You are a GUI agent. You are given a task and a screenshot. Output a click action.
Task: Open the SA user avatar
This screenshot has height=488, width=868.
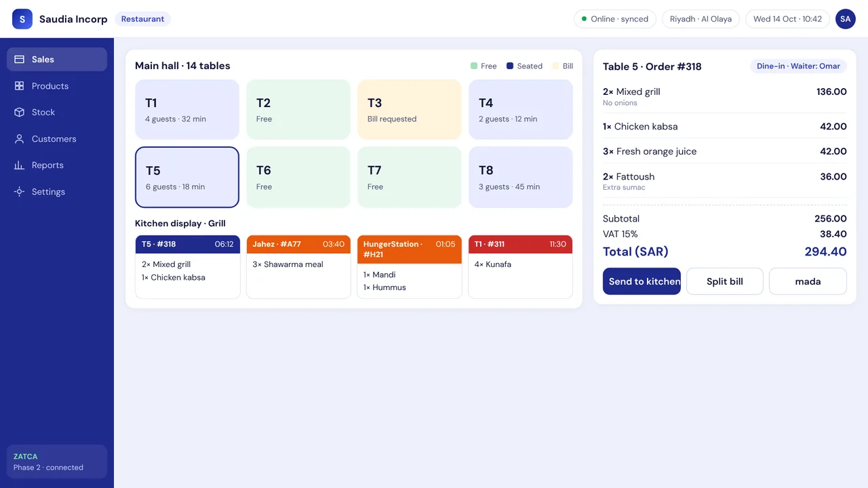(845, 19)
